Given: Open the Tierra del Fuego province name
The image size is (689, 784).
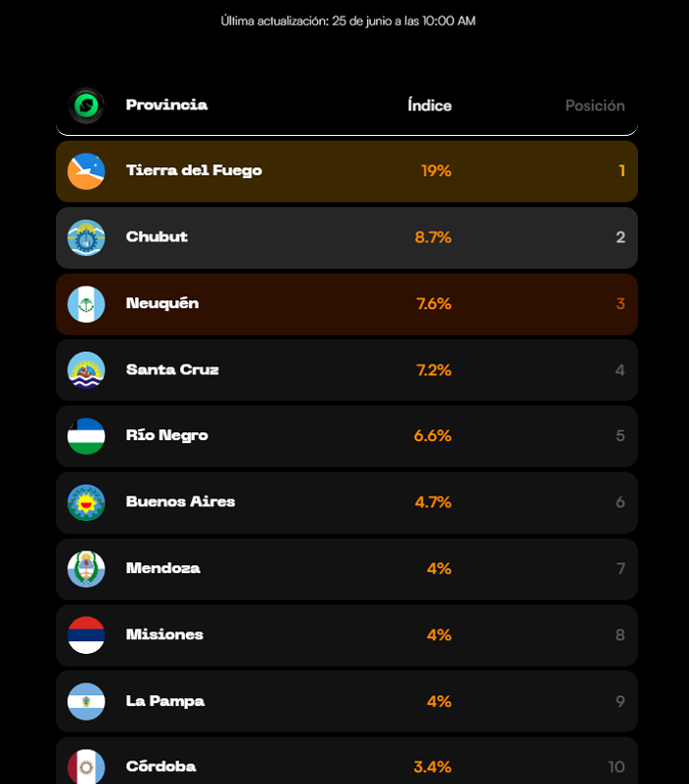Looking at the screenshot, I should 194,170.
